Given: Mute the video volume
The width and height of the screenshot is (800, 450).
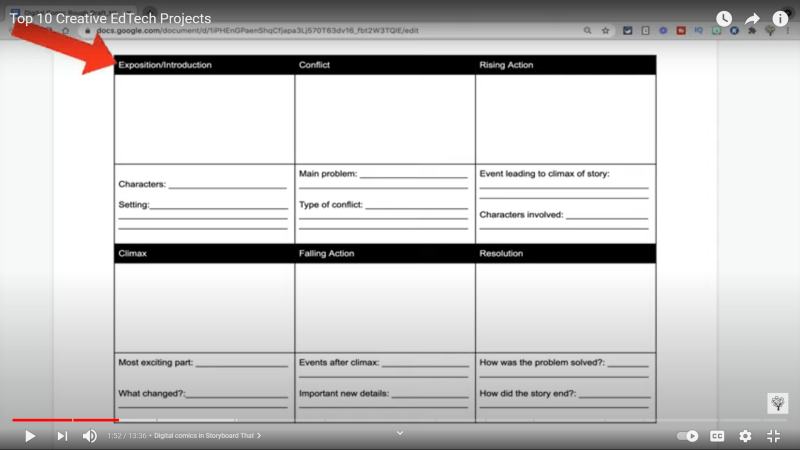Looking at the screenshot, I should (90, 436).
